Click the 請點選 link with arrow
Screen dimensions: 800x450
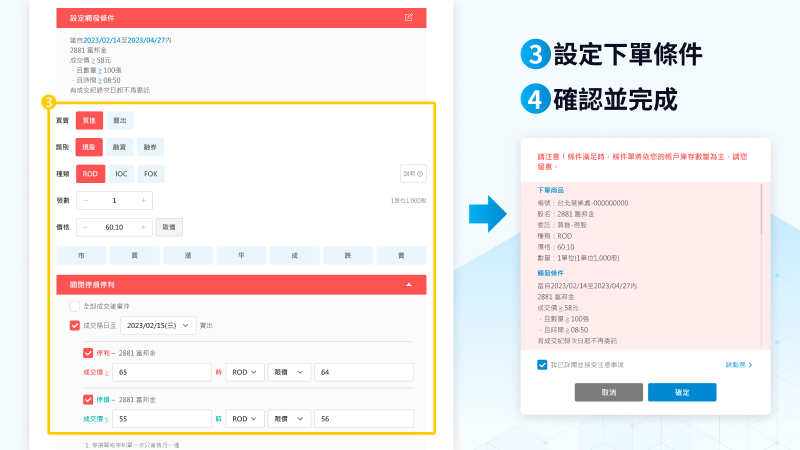point(738,365)
